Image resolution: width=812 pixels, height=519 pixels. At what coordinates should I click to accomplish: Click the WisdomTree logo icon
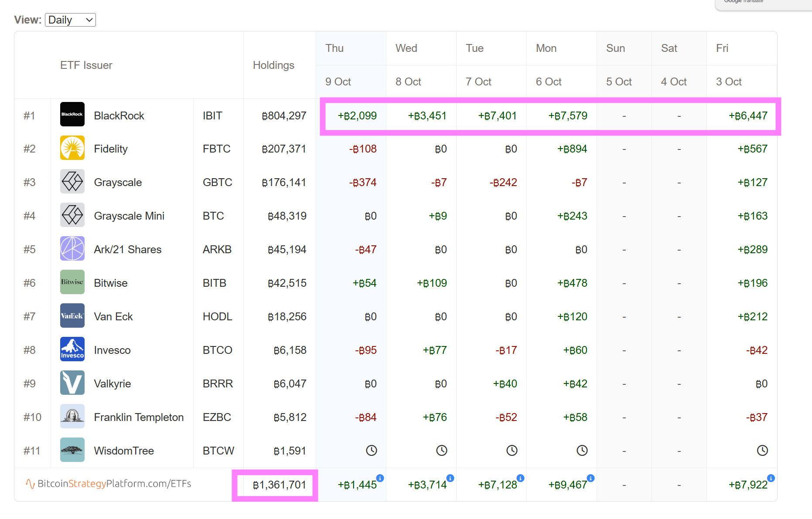(72, 450)
